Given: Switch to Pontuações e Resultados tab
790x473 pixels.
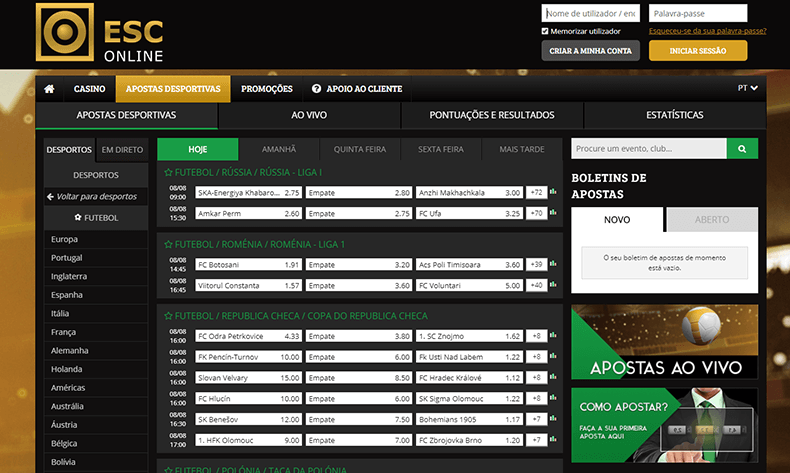Looking at the screenshot, I should (492, 115).
